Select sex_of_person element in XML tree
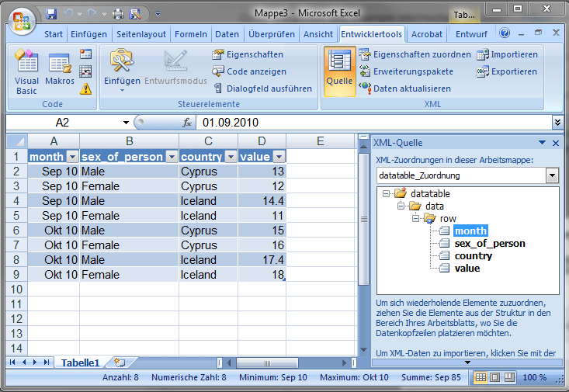Screen dimensions: 569x392 click(490, 243)
